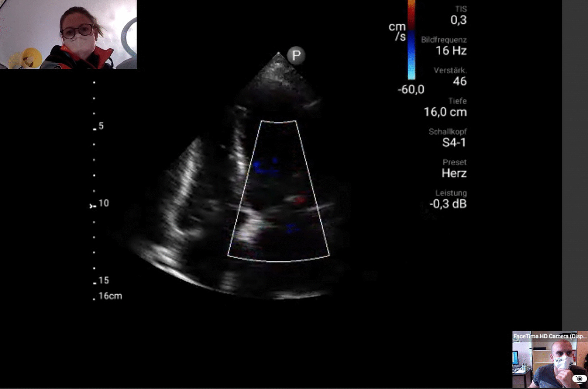The image size is (588, 389).
Task: Click the 16cm depth scale label
Action: click(x=110, y=296)
